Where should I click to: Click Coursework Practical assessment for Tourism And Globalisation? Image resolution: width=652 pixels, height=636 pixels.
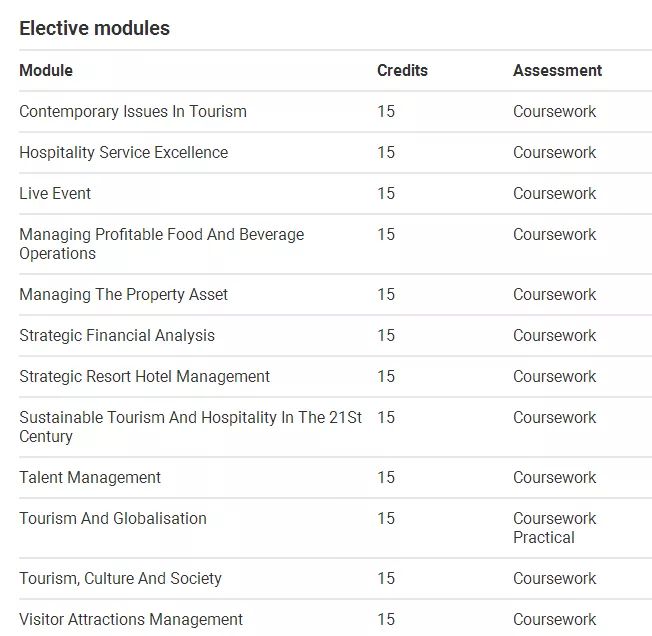[x=554, y=527]
